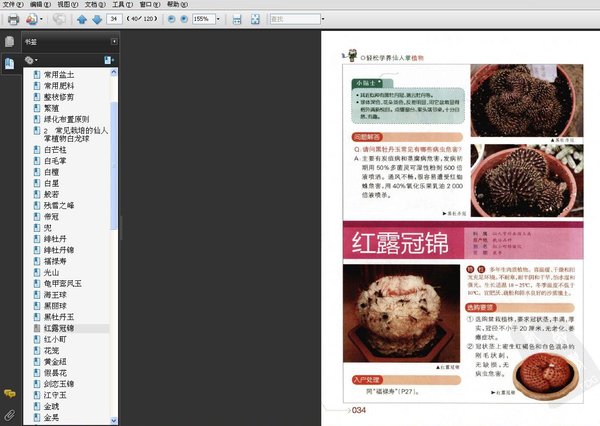Select the 绿化布置原则 bookmark
Screen dimensions: 600x426
66,119
